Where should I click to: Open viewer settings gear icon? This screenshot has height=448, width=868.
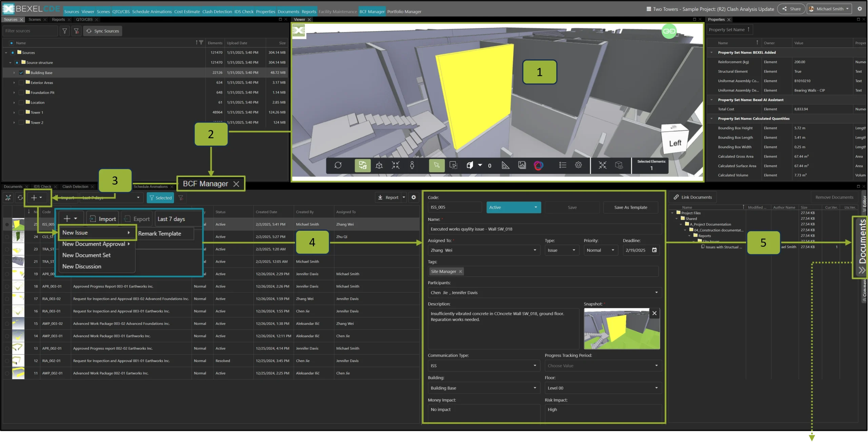pos(578,165)
